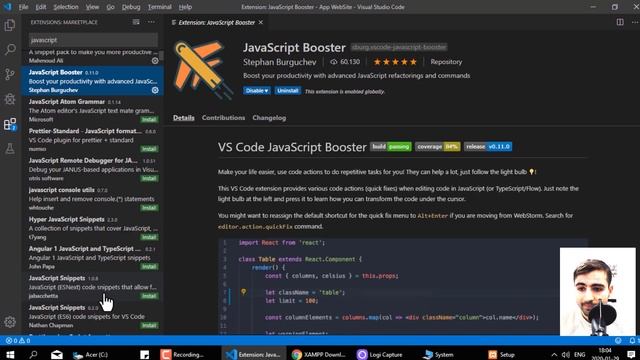Open the Selection menu
Screen dimensions: 640x360
point(66,7)
